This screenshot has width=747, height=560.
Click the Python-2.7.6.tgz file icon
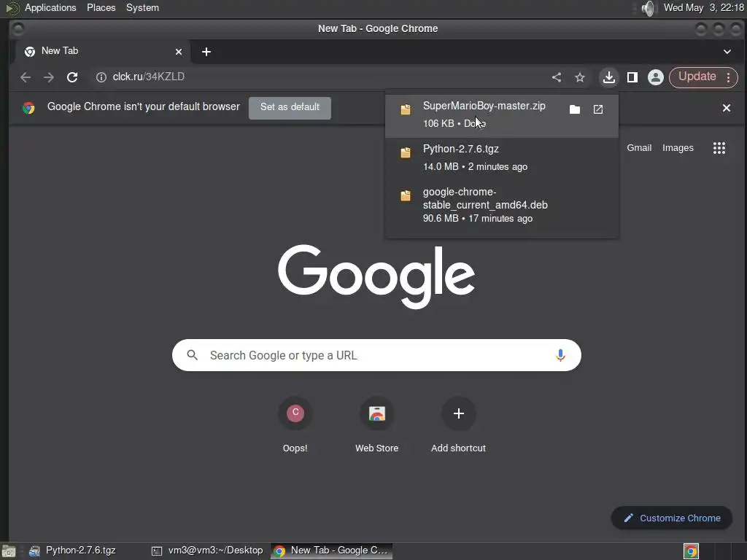(406, 152)
